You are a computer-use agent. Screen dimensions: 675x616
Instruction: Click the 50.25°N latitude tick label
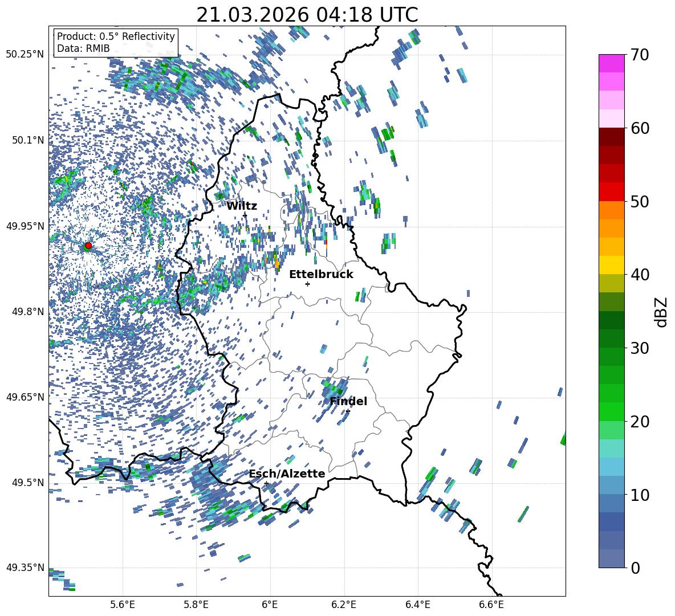click(x=25, y=55)
